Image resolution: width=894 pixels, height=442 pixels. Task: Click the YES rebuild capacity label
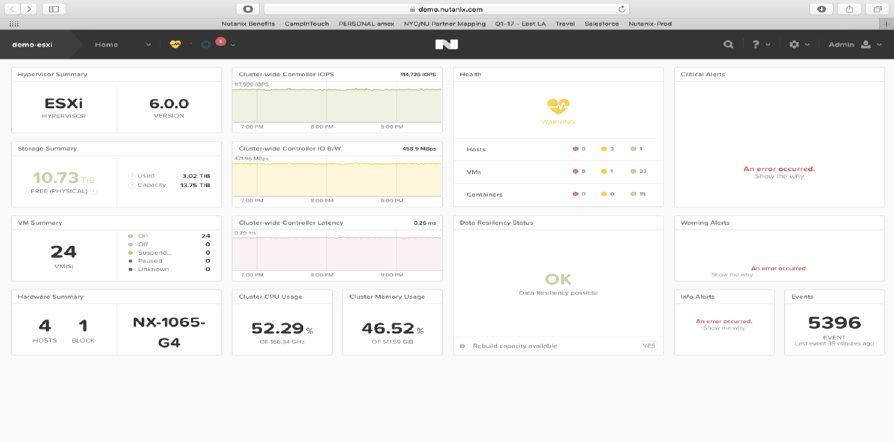tap(648, 346)
